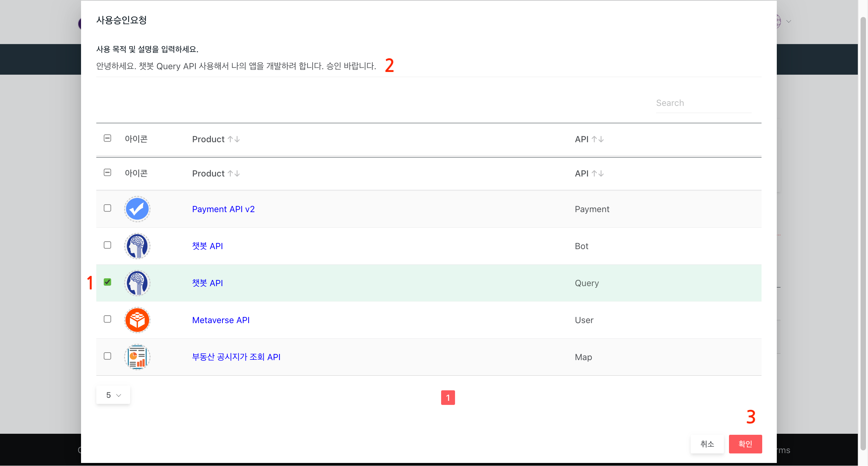Check the Payment API v2 checkbox
Screen dimensions: 868x466
point(107,208)
